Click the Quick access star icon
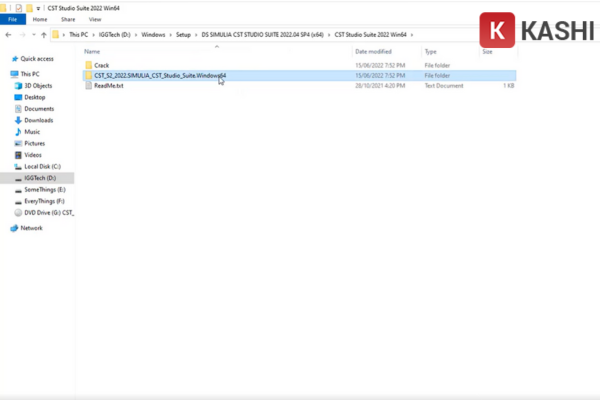This screenshot has width=600, height=400. click(15, 59)
